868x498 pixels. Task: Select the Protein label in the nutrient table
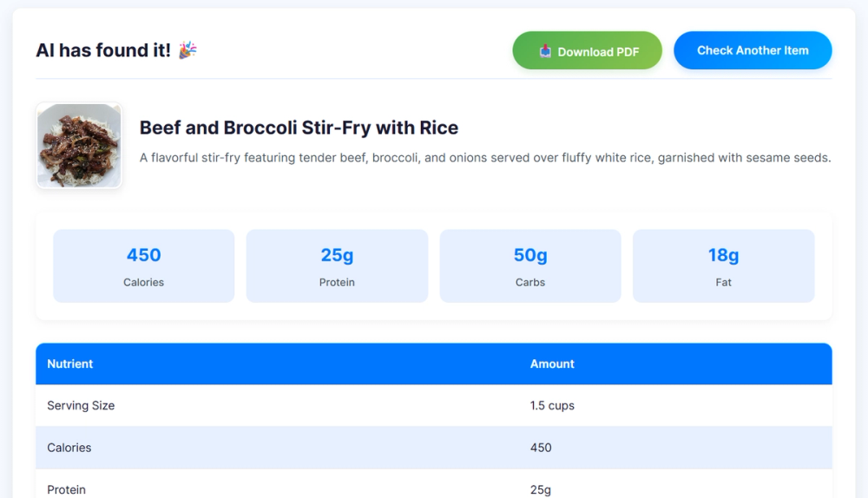point(67,489)
